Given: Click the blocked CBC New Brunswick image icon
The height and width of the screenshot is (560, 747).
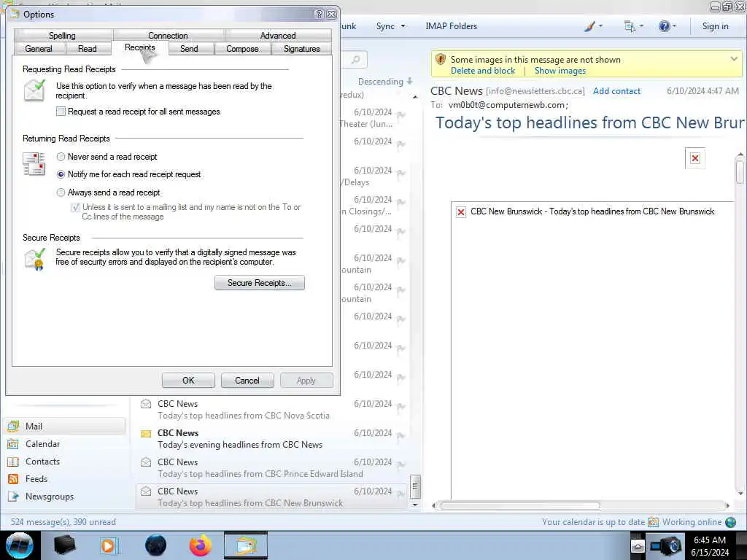Looking at the screenshot, I should point(461,212).
